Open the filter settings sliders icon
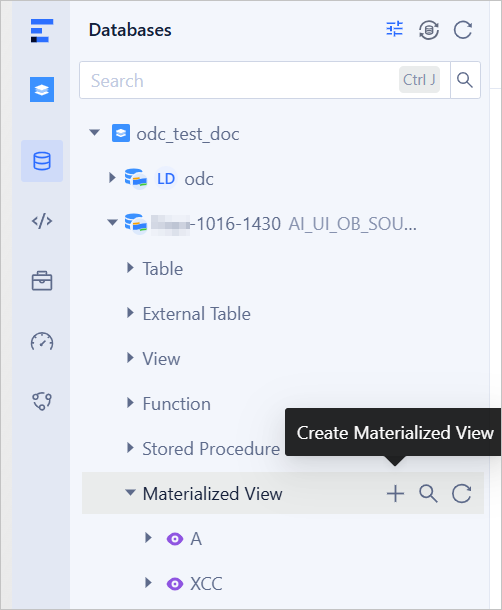The image size is (502, 610). click(395, 30)
